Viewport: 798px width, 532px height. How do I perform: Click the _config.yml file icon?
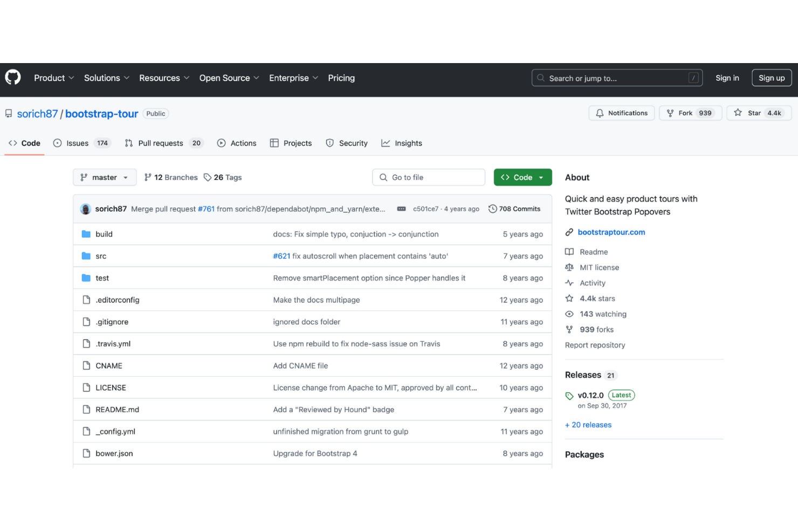tap(86, 432)
